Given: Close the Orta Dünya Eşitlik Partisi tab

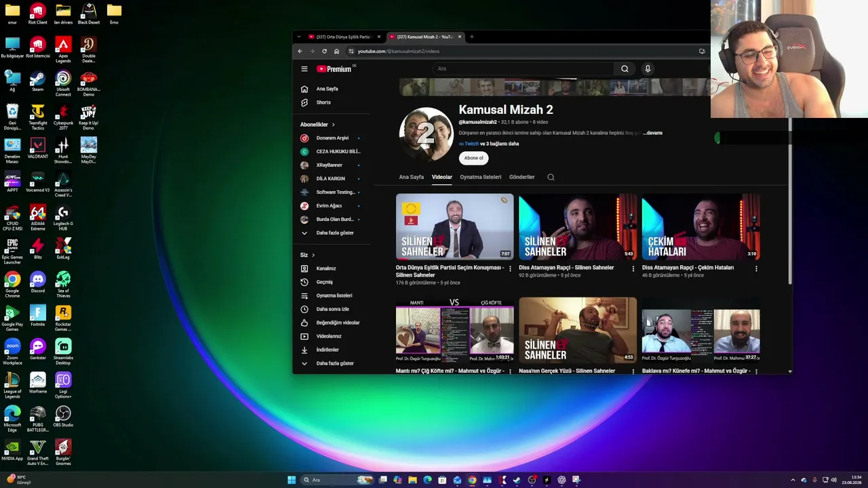Looking at the screenshot, I should (379, 37).
